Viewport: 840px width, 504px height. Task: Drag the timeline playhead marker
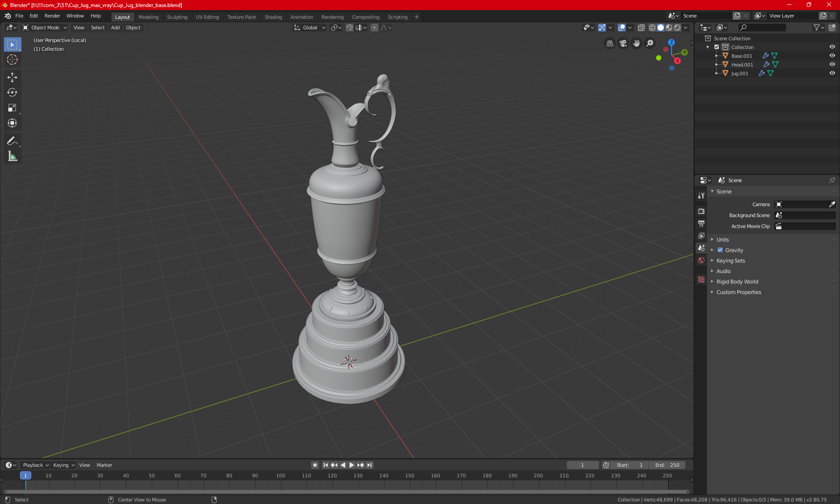click(x=24, y=475)
